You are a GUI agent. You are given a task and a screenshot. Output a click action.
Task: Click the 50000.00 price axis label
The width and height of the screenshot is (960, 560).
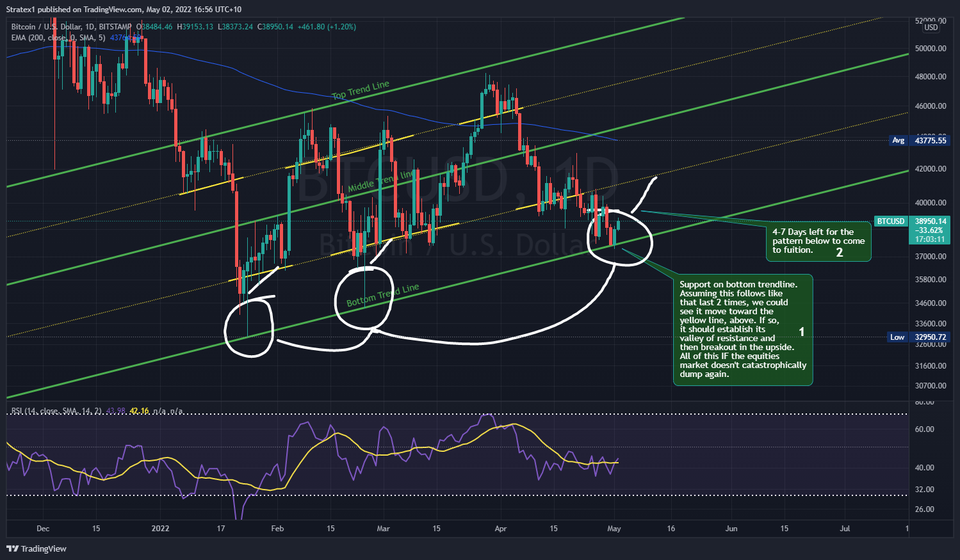[931, 49]
